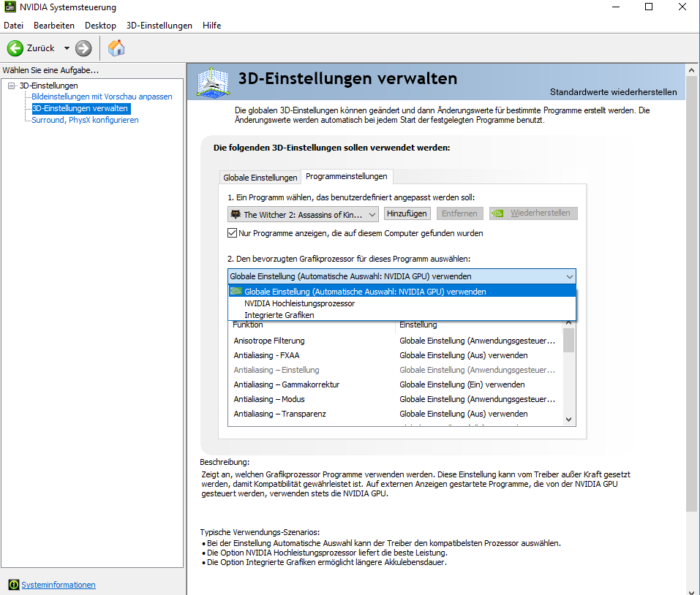
Task: Open the program selection dropdown
Action: coord(372,214)
